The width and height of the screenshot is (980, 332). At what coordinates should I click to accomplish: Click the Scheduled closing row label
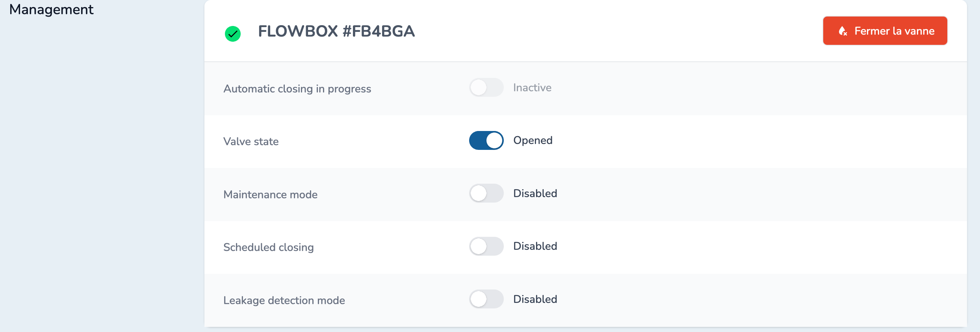tap(268, 247)
